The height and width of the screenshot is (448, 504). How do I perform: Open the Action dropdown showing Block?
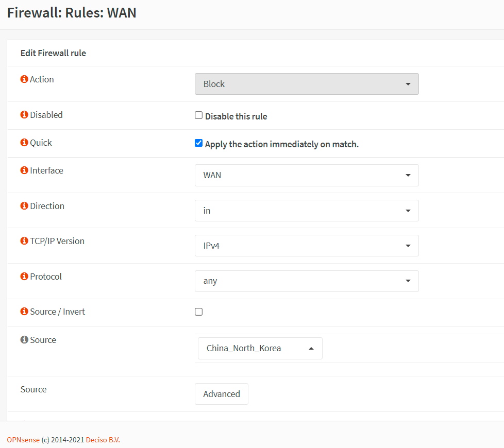307,84
